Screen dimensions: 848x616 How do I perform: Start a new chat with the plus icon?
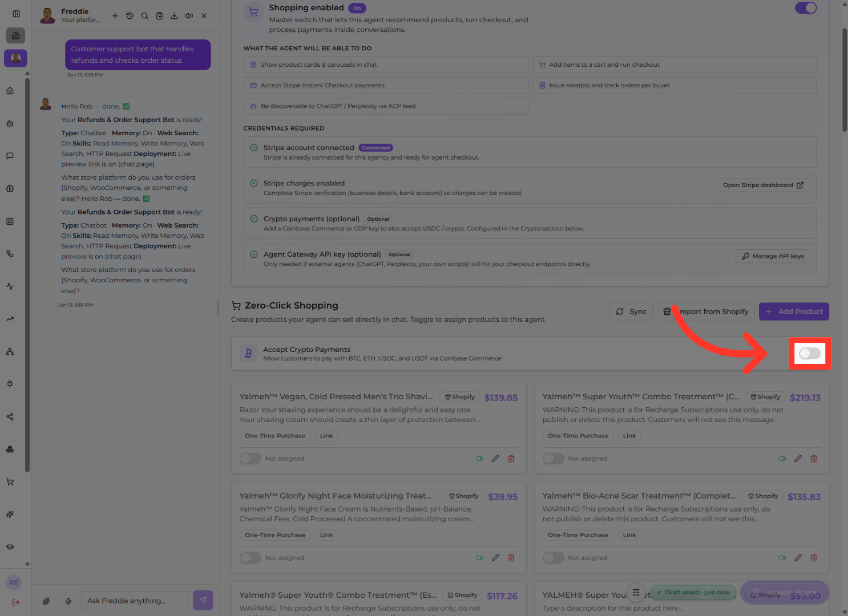(x=115, y=16)
